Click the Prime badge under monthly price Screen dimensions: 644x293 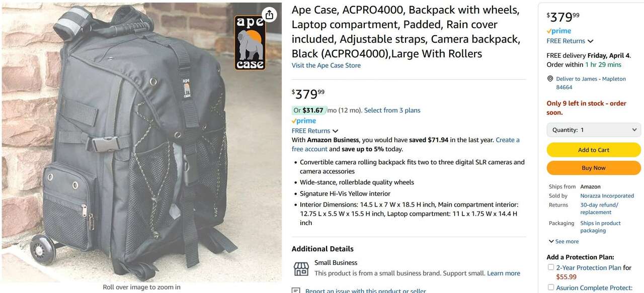coord(303,121)
